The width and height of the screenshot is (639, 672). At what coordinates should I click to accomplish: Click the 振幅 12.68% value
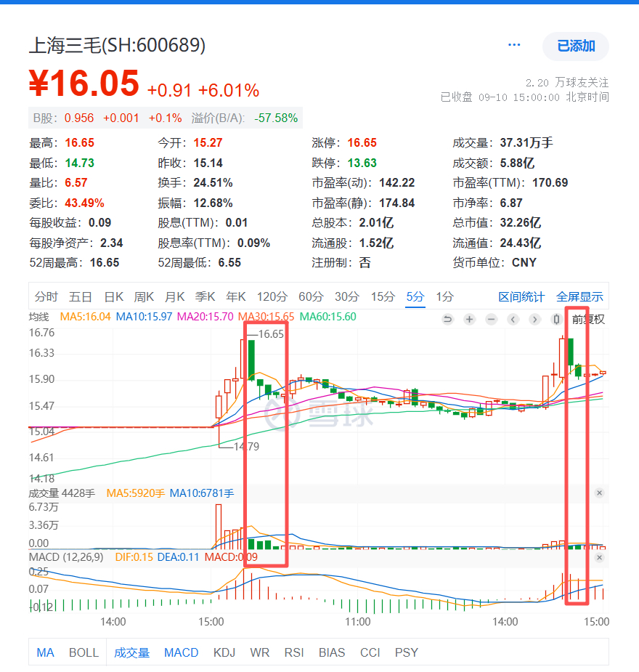click(213, 203)
